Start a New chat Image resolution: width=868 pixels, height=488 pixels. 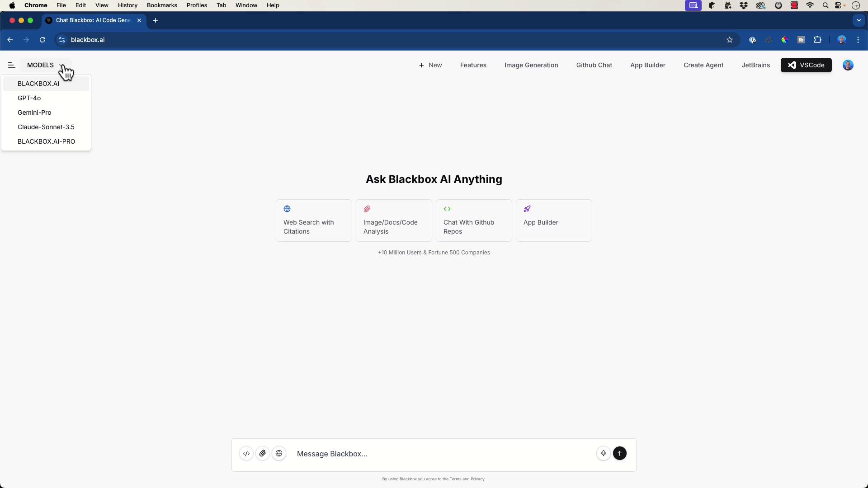click(430, 65)
